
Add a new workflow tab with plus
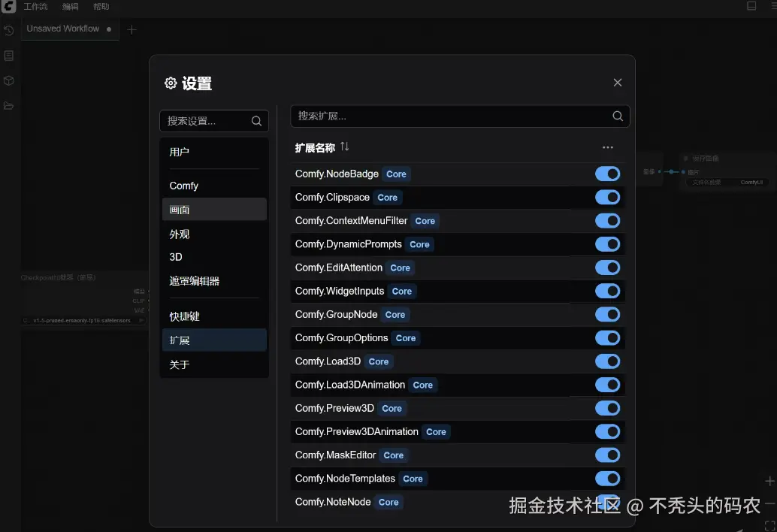click(x=132, y=30)
